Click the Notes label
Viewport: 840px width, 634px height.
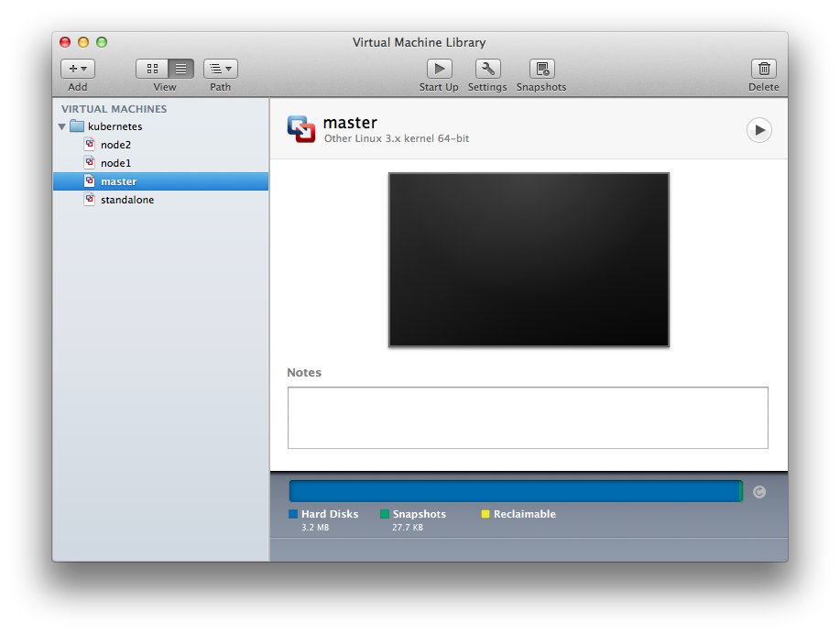[304, 373]
